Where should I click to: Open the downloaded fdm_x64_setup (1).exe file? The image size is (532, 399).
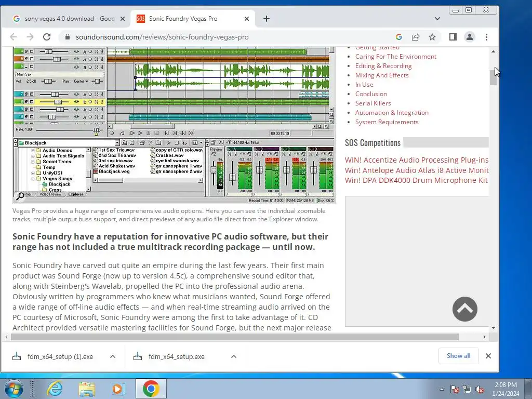pos(60,356)
